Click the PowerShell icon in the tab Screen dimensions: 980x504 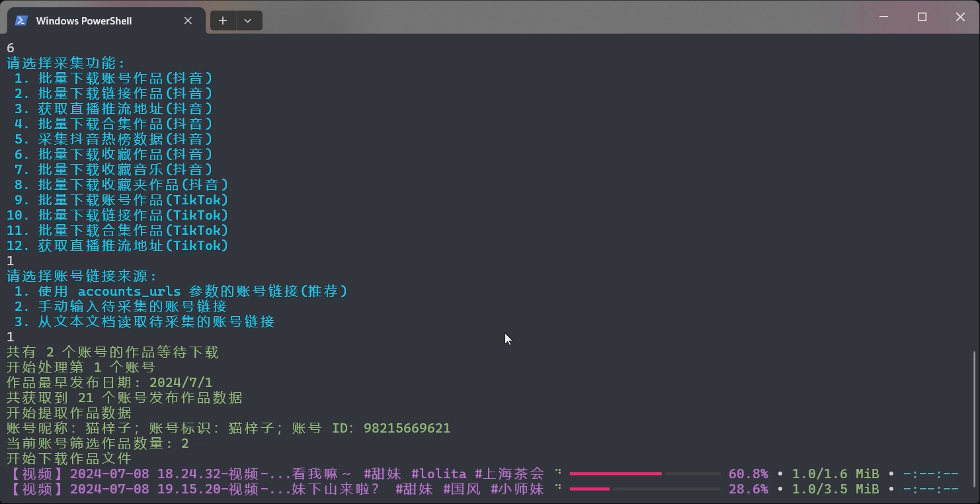tap(21, 21)
